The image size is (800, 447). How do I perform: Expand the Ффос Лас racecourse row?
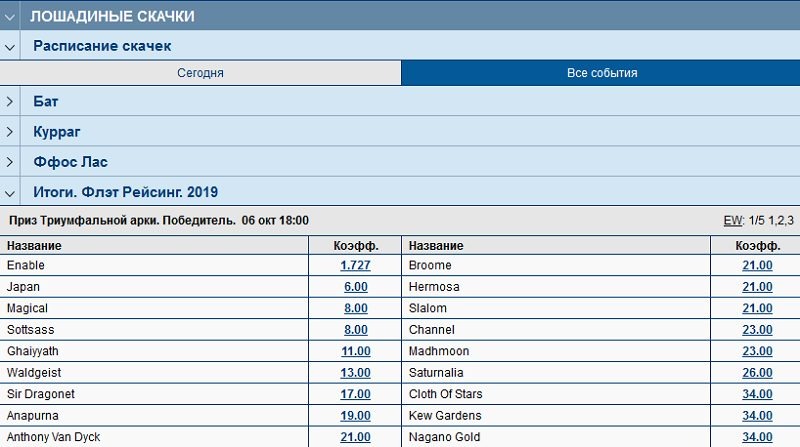pos(10,162)
